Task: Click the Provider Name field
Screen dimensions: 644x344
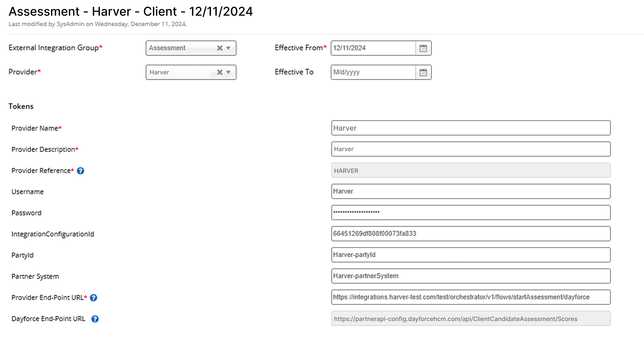Action: (471, 128)
